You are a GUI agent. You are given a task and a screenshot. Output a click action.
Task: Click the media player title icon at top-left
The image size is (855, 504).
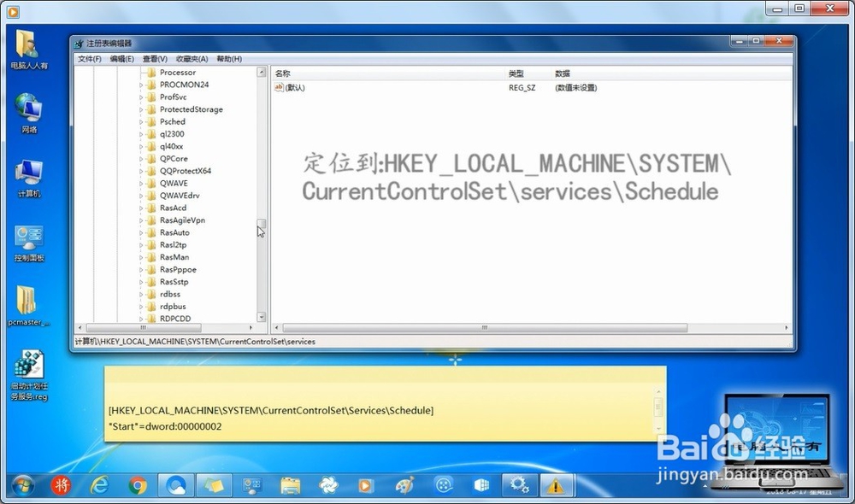[13, 10]
